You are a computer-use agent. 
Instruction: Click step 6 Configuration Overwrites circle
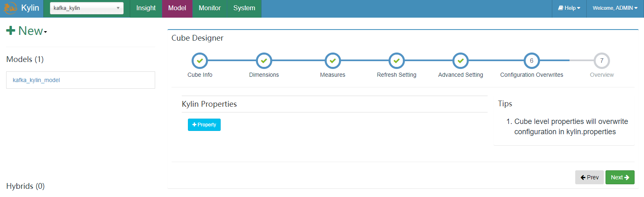coord(532,61)
